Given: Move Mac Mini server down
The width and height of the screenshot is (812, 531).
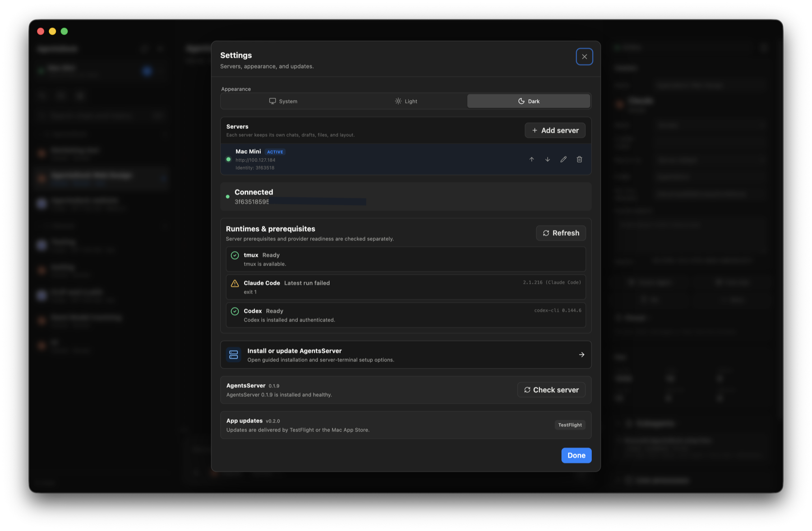Looking at the screenshot, I should click(547, 159).
